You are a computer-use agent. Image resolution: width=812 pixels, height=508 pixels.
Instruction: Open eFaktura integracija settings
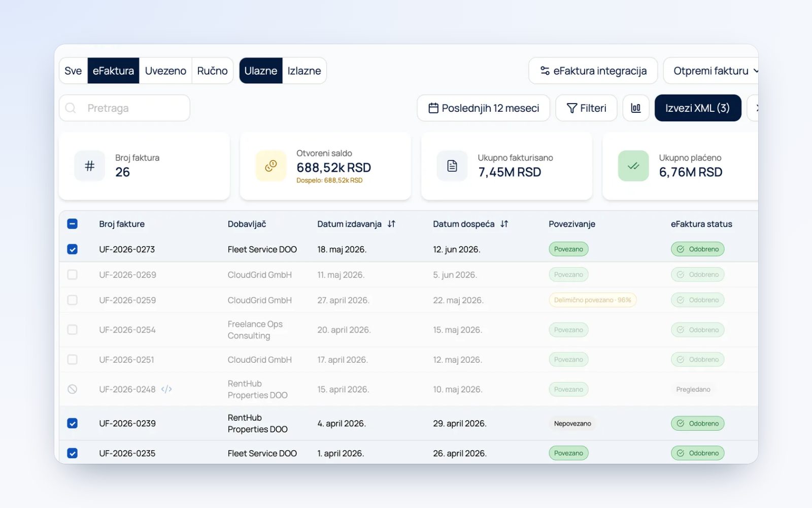click(x=593, y=71)
